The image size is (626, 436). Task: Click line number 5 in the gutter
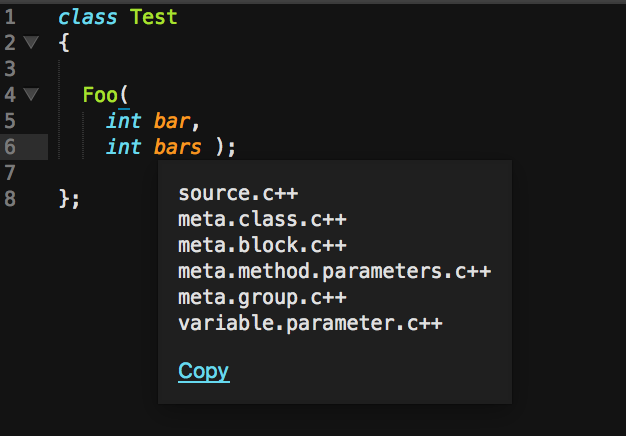click(x=10, y=121)
